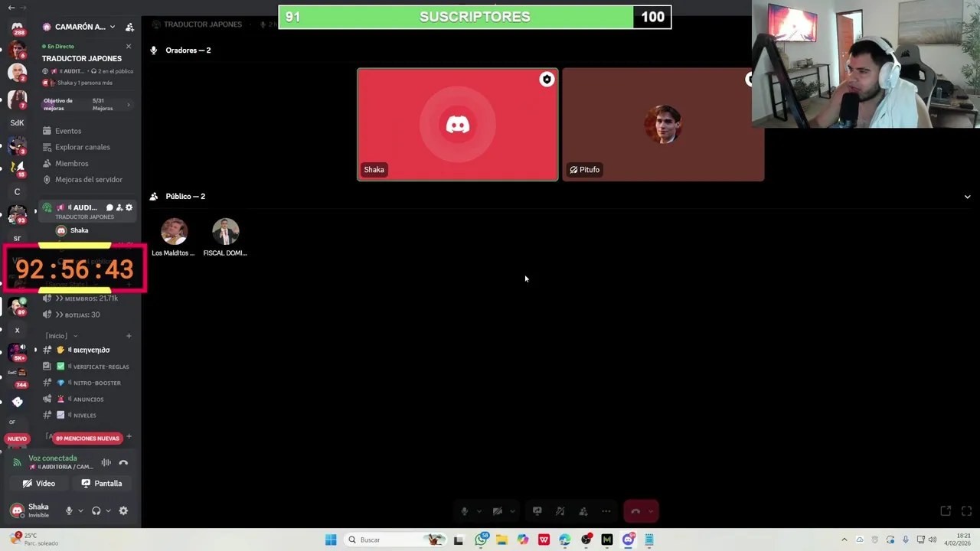Jump to 89 menciones nuevas
The width and height of the screenshot is (980, 551).
pyautogui.click(x=87, y=439)
